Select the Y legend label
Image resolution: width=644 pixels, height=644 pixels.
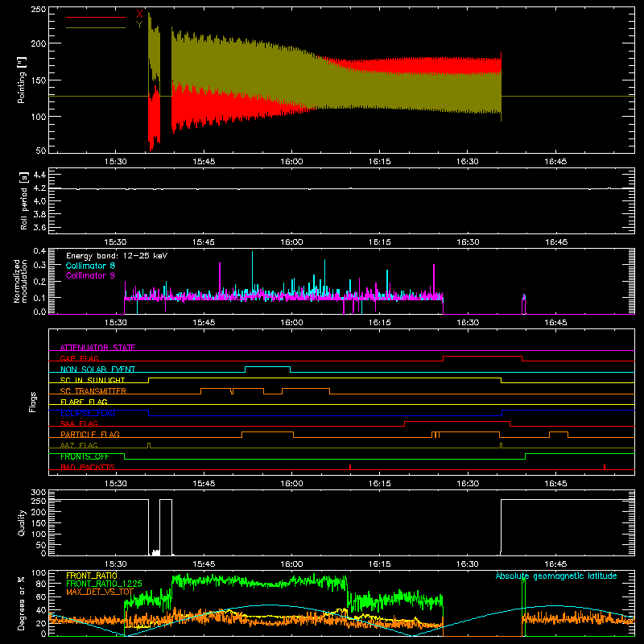coord(139,25)
